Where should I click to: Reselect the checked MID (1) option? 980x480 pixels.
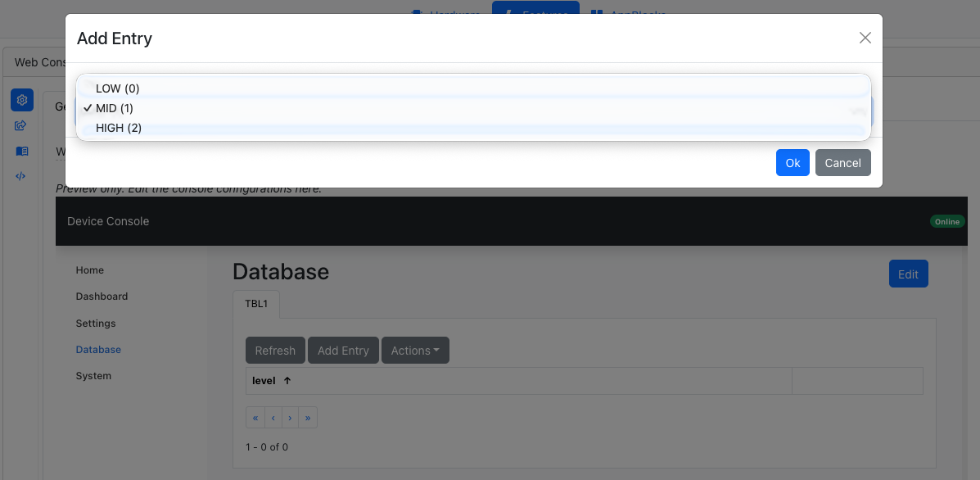pos(115,107)
